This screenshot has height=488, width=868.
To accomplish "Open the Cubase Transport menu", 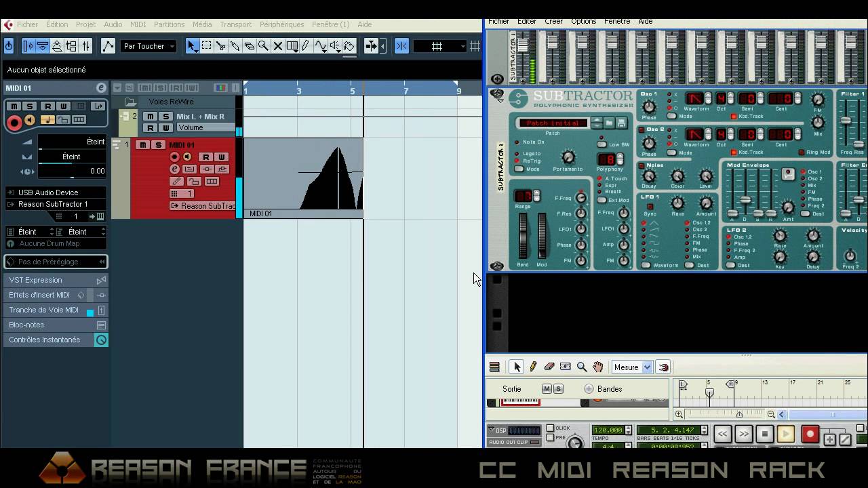I will click(236, 24).
